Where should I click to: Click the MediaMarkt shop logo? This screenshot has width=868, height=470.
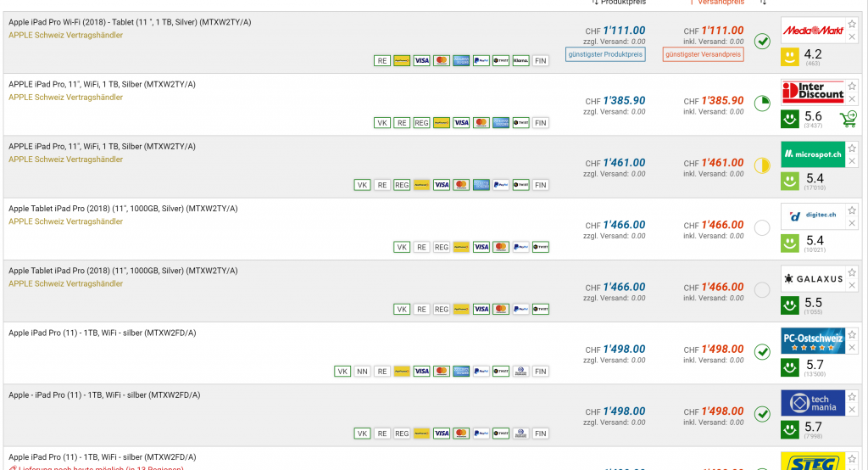coord(813,30)
